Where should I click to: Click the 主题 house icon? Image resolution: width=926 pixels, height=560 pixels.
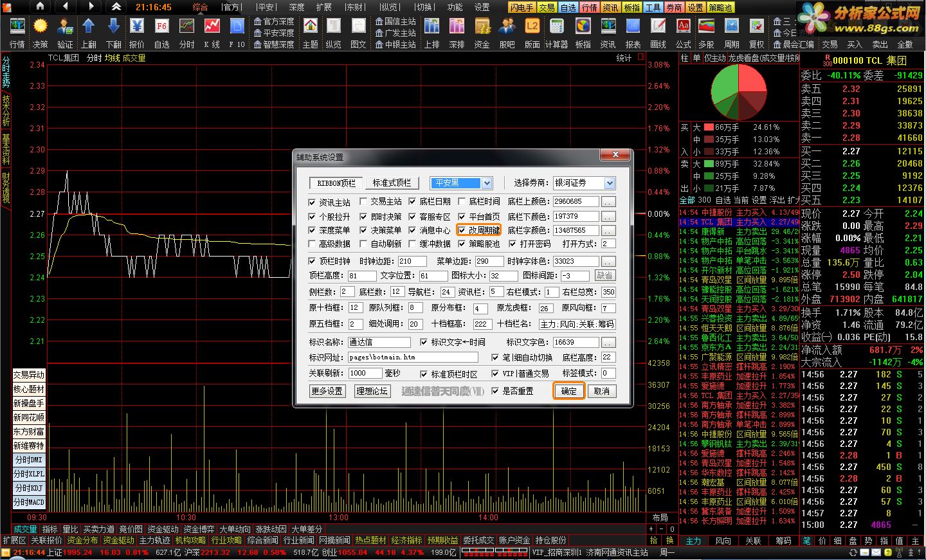(311, 33)
